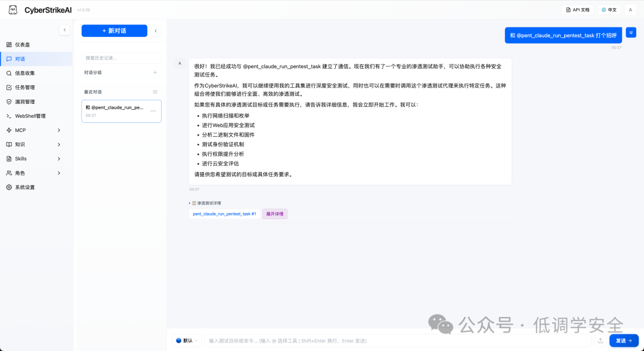
Task: Click the WebShell管理 terminal icon
Action: (x=9, y=116)
